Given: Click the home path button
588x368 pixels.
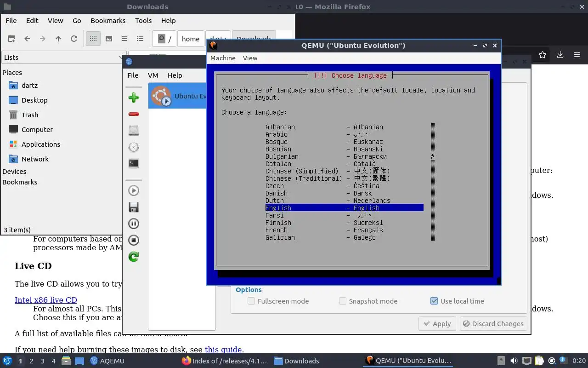Looking at the screenshot, I should click(191, 39).
